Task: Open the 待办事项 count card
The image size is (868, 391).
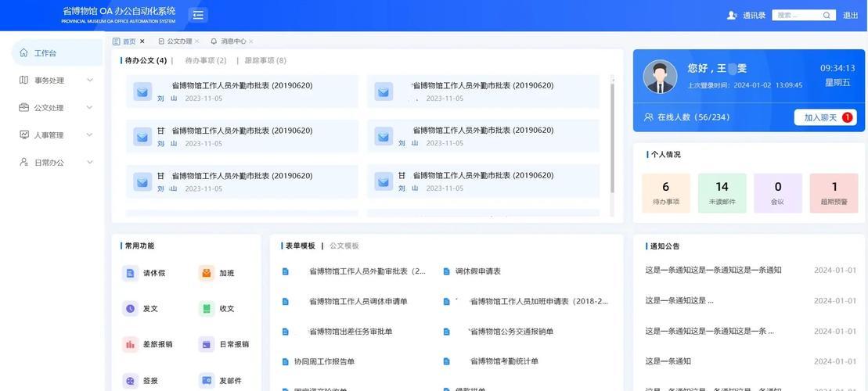Action: click(x=666, y=193)
